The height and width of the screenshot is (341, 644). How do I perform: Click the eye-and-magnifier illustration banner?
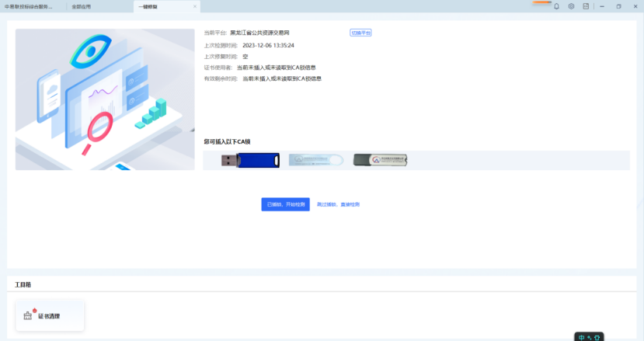104,99
